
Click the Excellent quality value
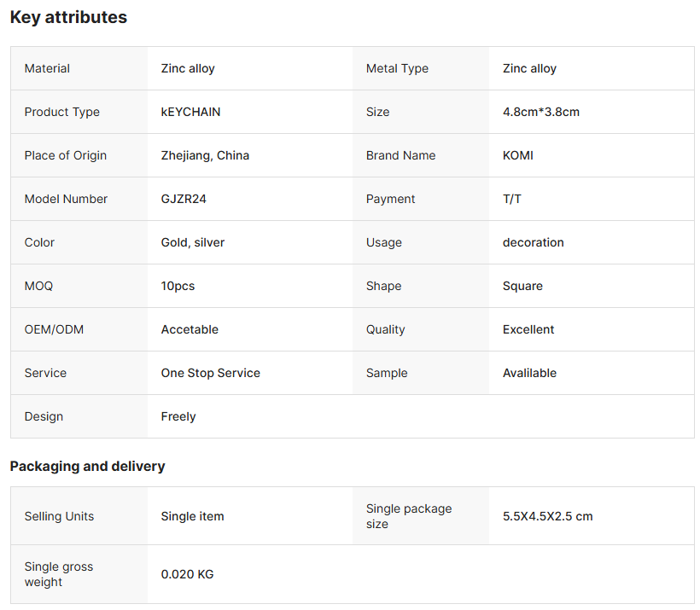point(528,330)
